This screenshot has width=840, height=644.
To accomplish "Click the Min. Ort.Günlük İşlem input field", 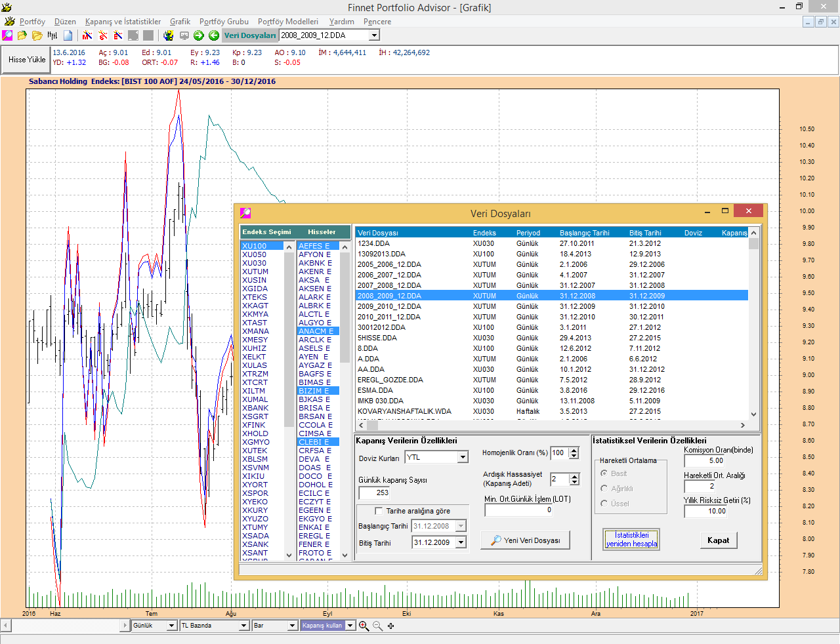I will coord(518,510).
